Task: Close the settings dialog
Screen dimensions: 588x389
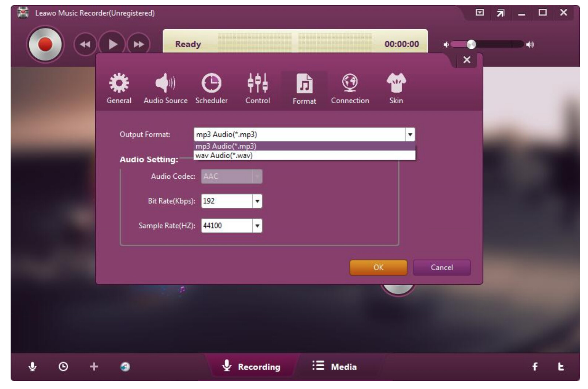Action: pyautogui.click(x=467, y=60)
